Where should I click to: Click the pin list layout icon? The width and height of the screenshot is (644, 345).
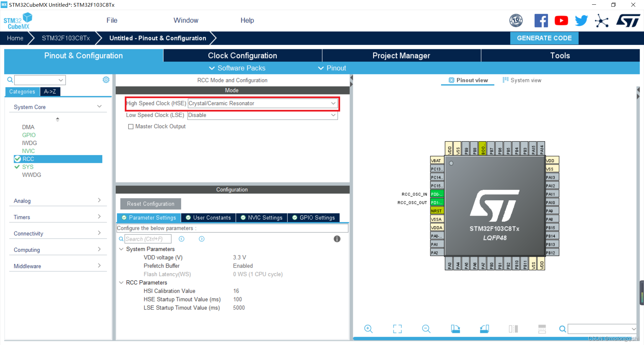coord(542,329)
